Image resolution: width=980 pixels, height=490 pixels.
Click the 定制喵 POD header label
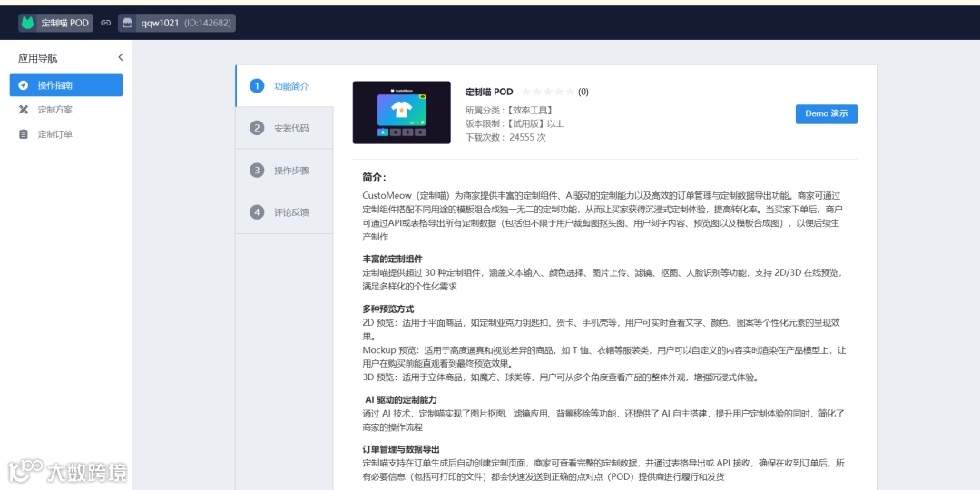click(x=65, y=23)
